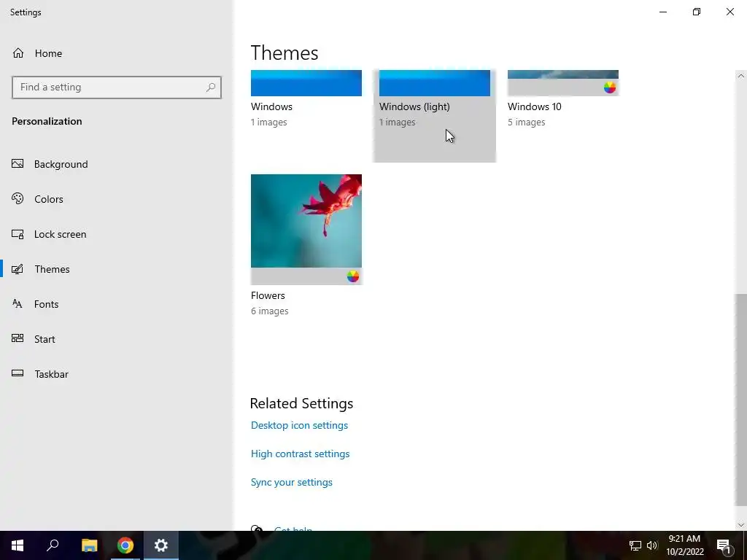The image size is (747, 560).
Task: Close the Settings window
Action: pos(729,12)
